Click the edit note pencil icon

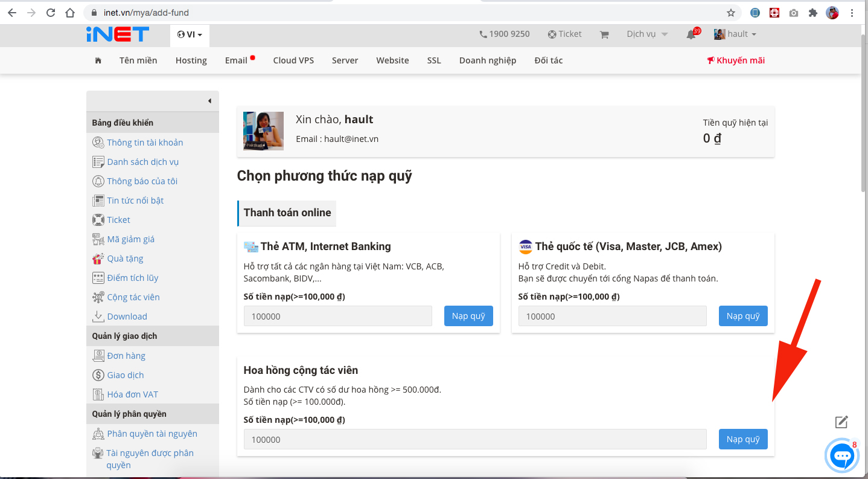tap(841, 422)
